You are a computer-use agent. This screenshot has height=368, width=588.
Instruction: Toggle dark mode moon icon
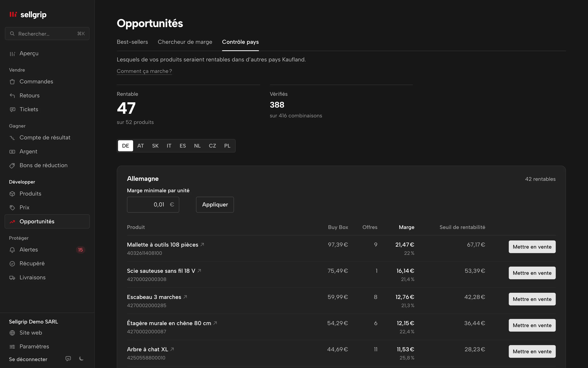pos(81,359)
